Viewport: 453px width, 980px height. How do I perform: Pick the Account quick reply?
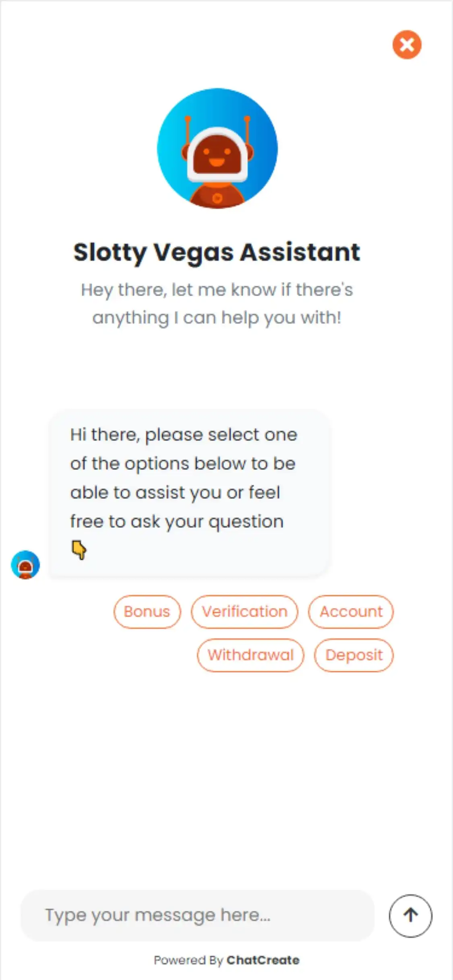(351, 611)
